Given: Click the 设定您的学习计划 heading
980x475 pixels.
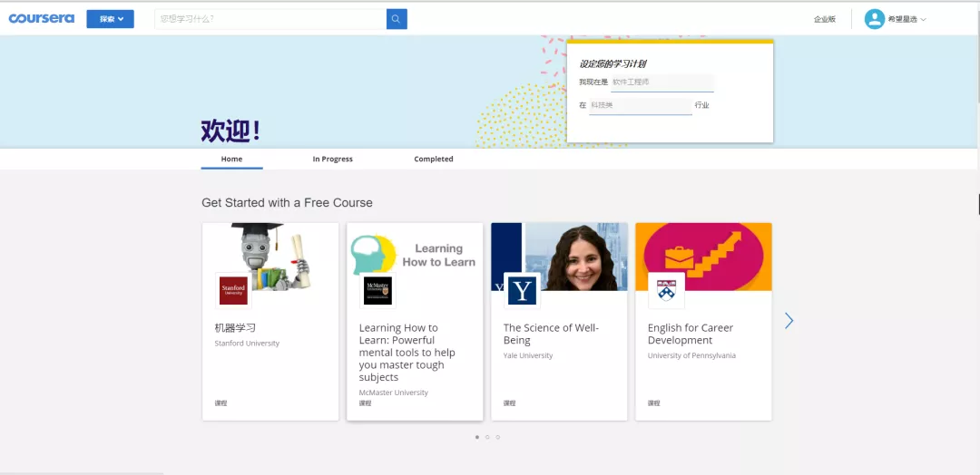Looking at the screenshot, I should 612,63.
